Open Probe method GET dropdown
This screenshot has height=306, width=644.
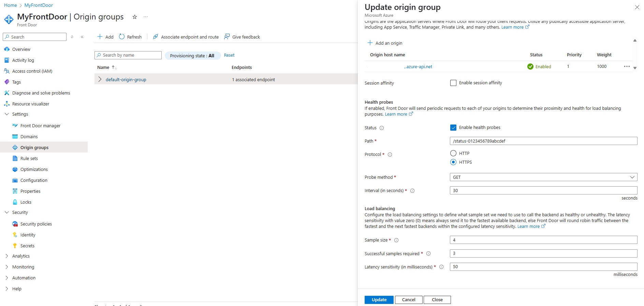pyautogui.click(x=543, y=177)
